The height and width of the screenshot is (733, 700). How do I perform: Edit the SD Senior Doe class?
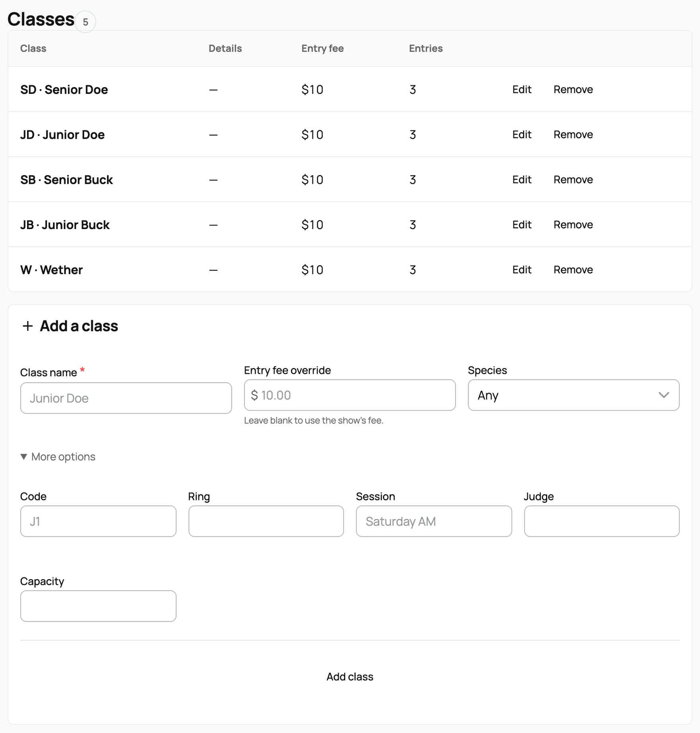point(521,89)
